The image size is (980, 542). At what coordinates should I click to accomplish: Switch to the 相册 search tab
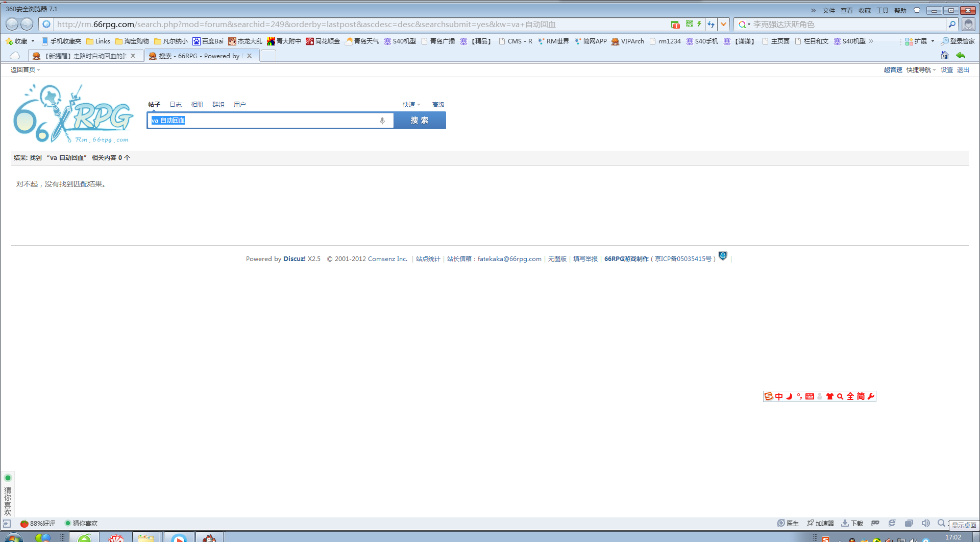click(197, 105)
